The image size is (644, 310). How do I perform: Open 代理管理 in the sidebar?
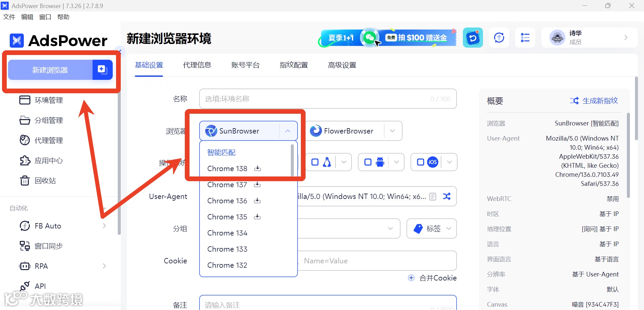(x=41, y=140)
